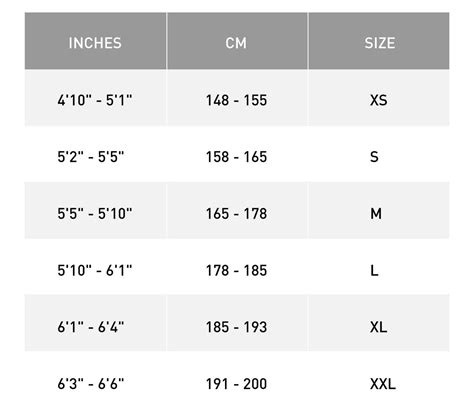The image size is (474, 419).
Task: Click the 5'5" - 5'10" height cell
Action: pyautogui.click(x=95, y=211)
